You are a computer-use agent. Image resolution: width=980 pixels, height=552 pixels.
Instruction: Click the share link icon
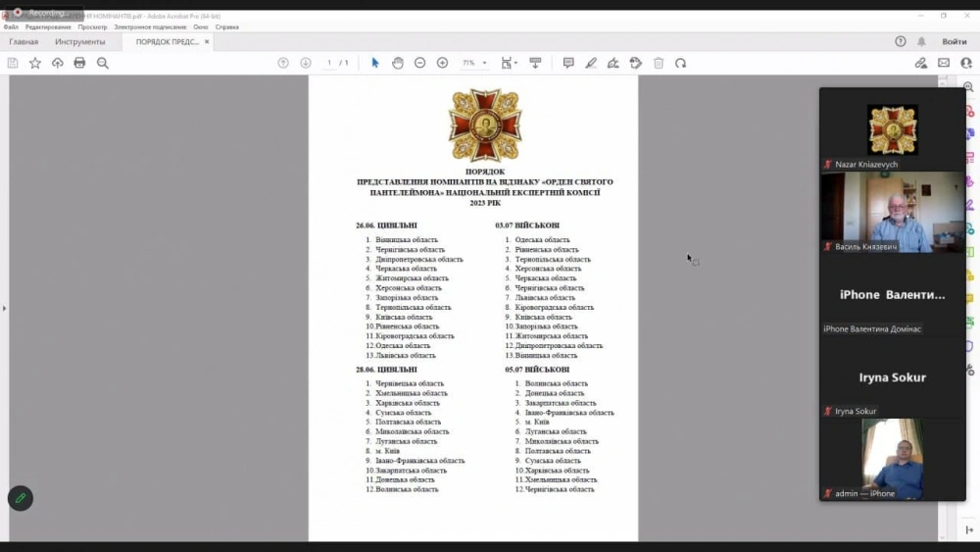pos(921,63)
